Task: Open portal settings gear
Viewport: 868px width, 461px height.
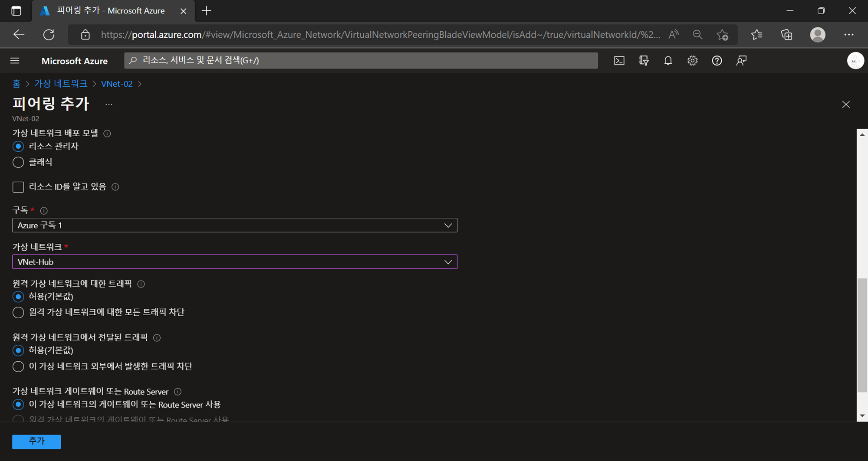Action: [x=692, y=61]
